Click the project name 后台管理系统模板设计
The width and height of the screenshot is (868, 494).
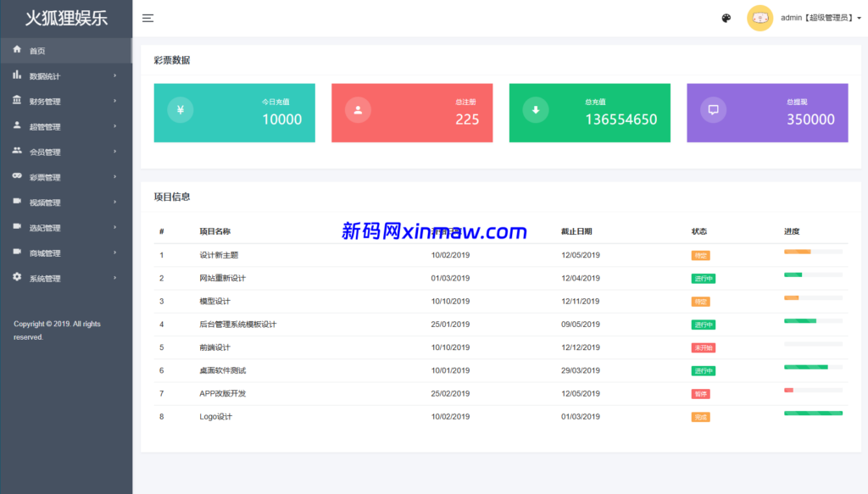[238, 325]
